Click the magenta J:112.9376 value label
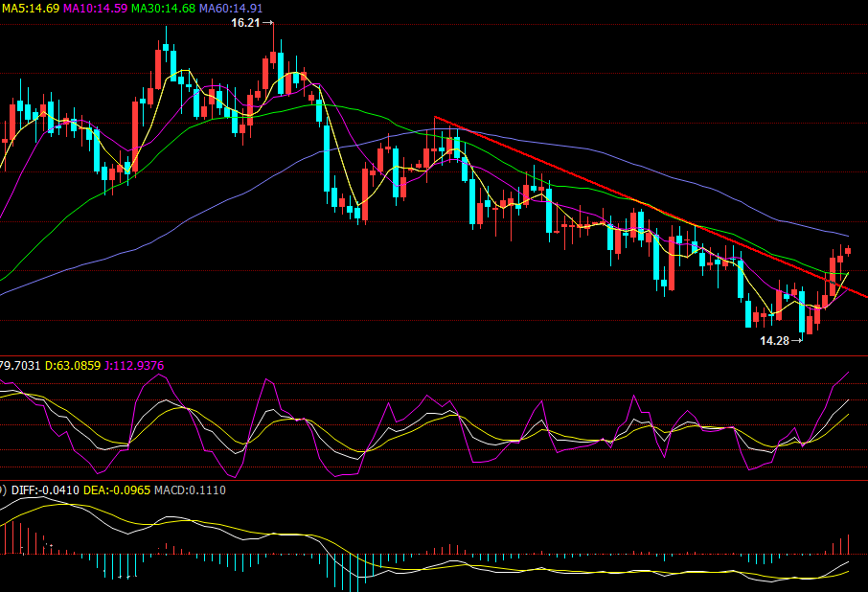This screenshot has width=868, height=592. pos(139,365)
